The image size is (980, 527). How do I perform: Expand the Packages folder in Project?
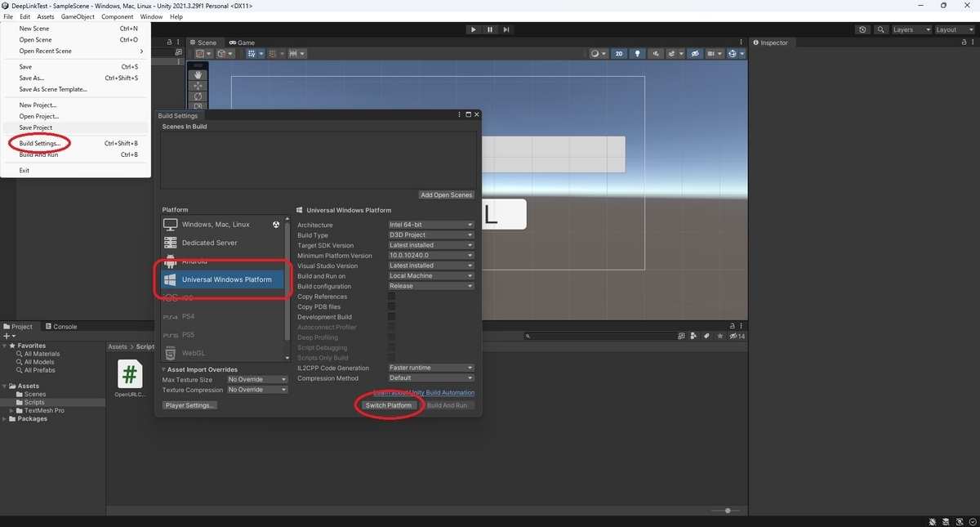6,419
